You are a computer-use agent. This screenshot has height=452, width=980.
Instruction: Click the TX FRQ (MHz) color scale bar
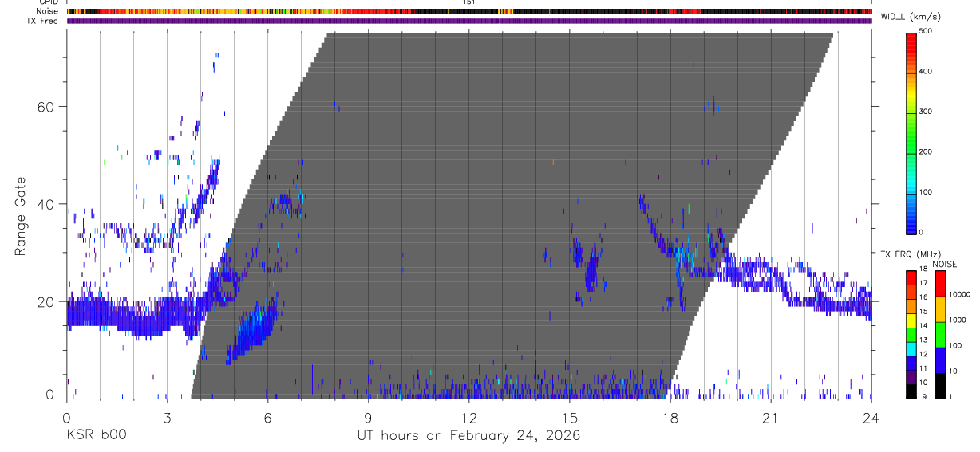tap(911, 335)
